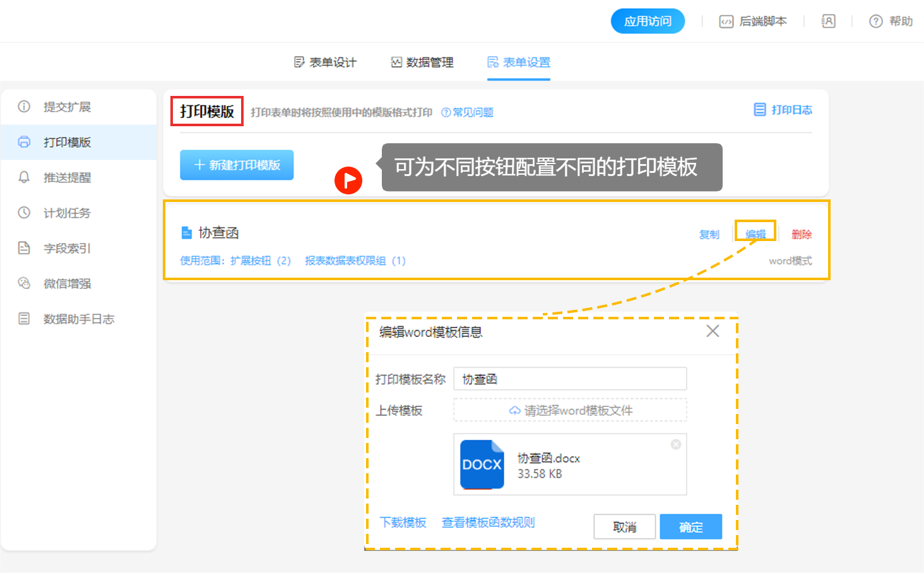924x573 pixels.
Task: Open 后端脚本 backend script
Action: 753,21
